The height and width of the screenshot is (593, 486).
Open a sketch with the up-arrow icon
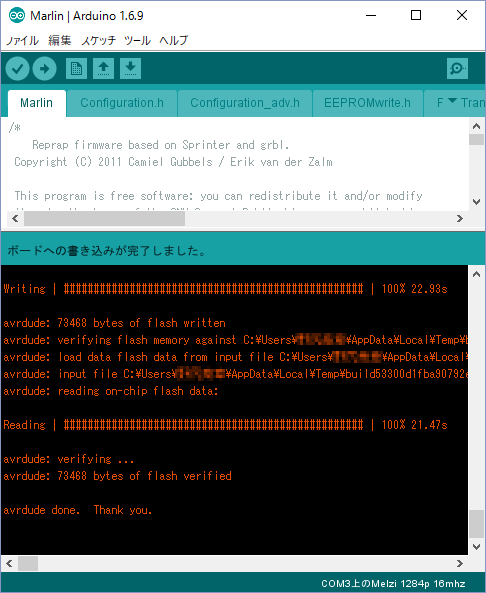[104, 68]
